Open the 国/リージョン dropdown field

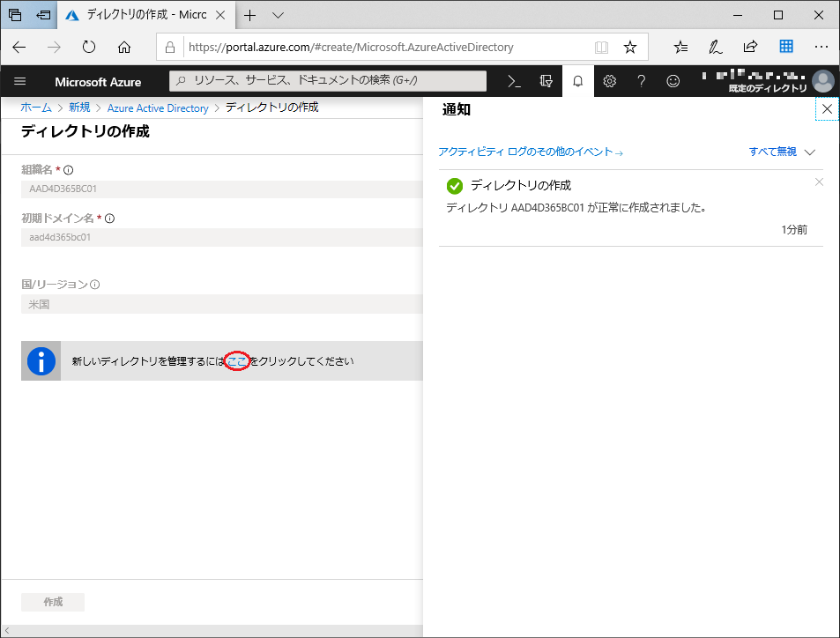222,304
